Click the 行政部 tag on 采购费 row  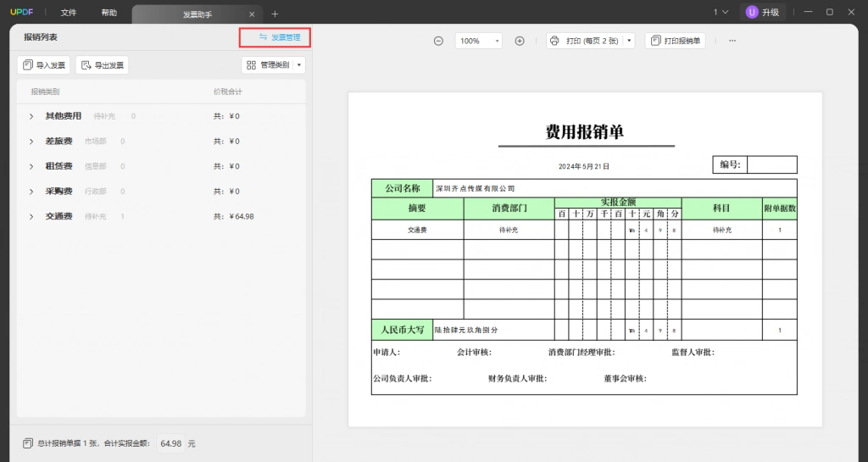(95, 191)
